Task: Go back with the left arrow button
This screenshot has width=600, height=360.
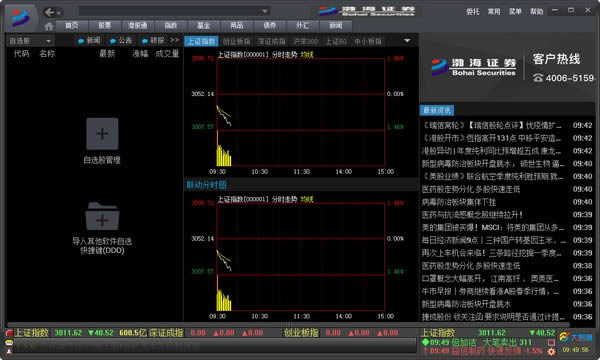Action: click(x=49, y=12)
